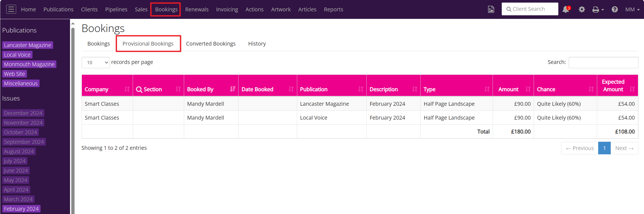Image resolution: width=644 pixels, height=214 pixels.
Task: Select December 2024 issue
Action: coord(23,113)
